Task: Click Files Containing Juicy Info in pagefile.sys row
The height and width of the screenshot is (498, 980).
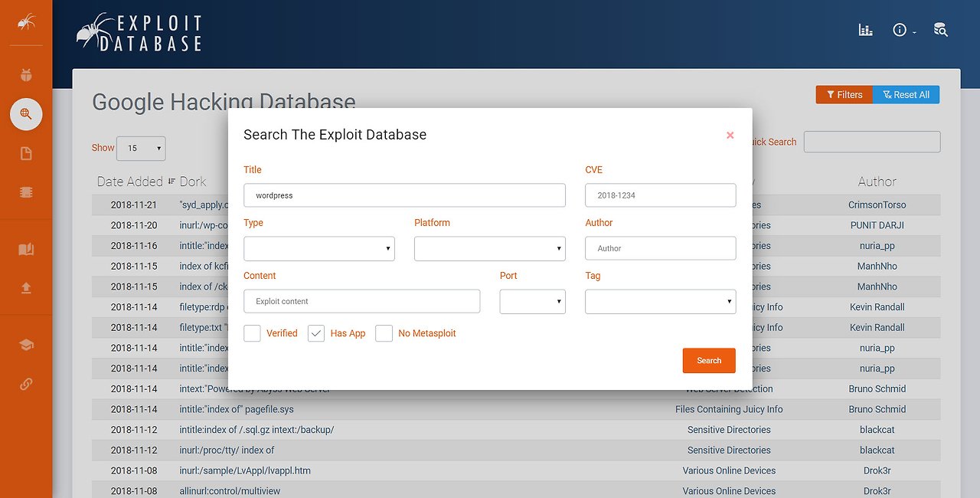Action: click(x=729, y=409)
